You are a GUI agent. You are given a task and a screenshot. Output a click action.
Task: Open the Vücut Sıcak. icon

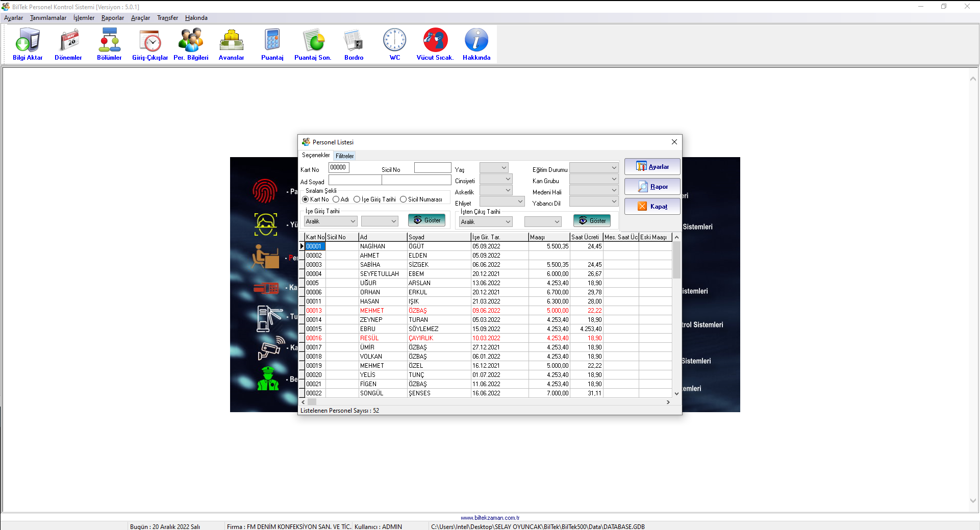[435, 44]
